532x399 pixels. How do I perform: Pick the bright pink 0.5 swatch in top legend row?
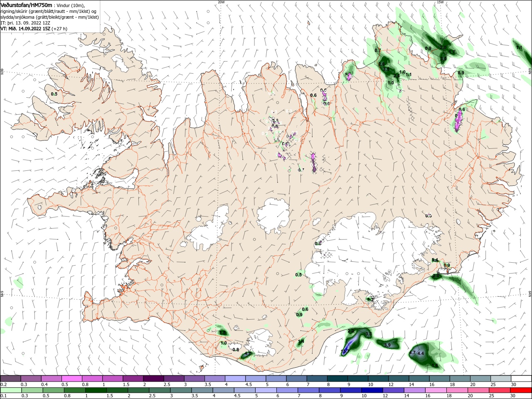coord(71,379)
